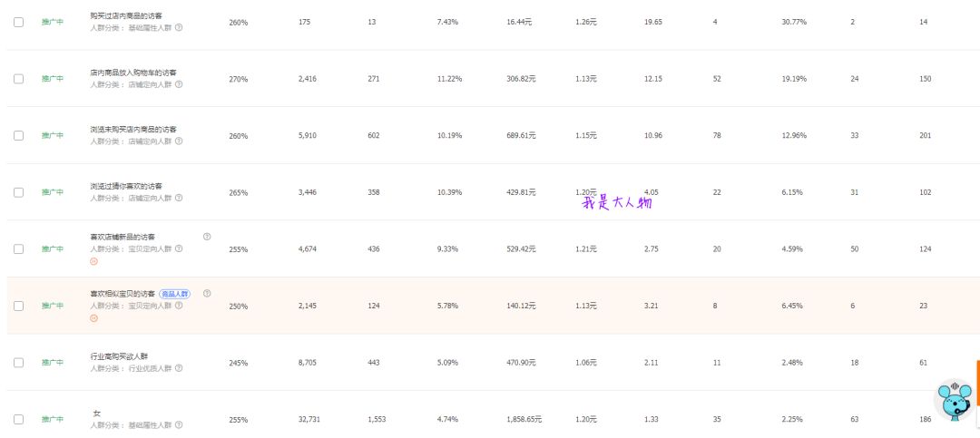Click orange smiley icon under 喜欢店铺新品的访客
The height and width of the screenshot is (438, 980).
[x=93, y=261]
